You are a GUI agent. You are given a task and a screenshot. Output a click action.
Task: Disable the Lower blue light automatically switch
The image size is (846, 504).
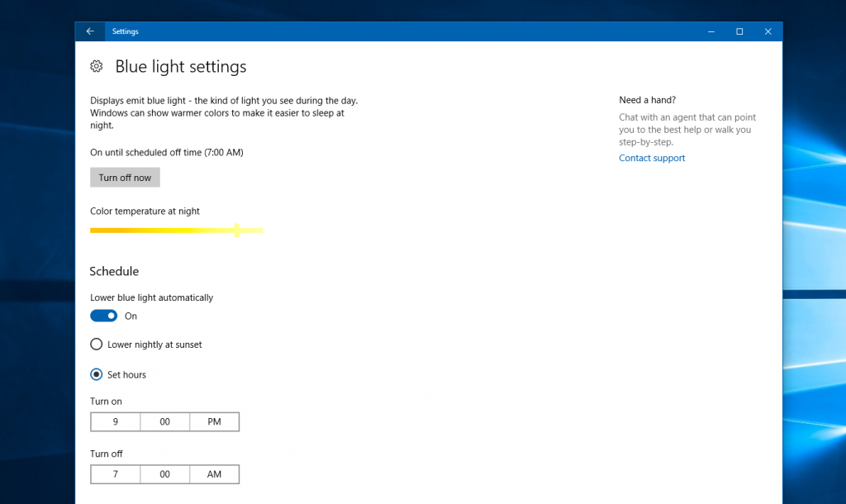tap(103, 316)
